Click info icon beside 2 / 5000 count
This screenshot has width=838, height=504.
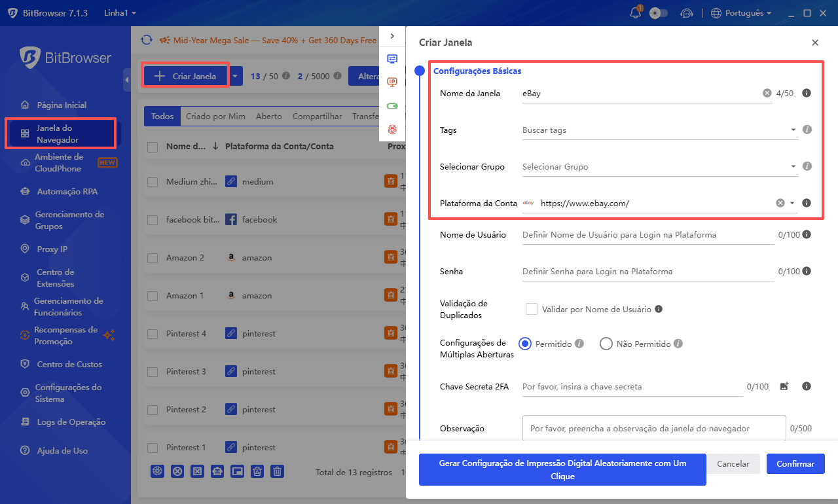[x=337, y=76]
